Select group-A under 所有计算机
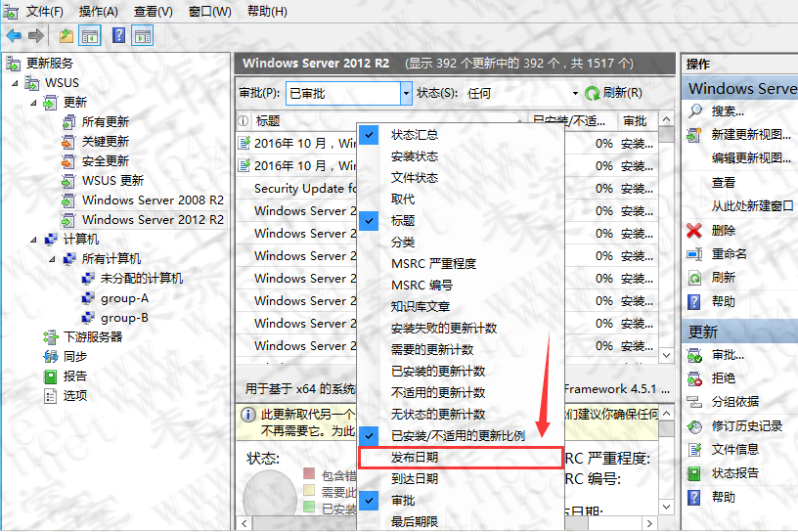Screen dimensions: 798x532 [124, 298]
